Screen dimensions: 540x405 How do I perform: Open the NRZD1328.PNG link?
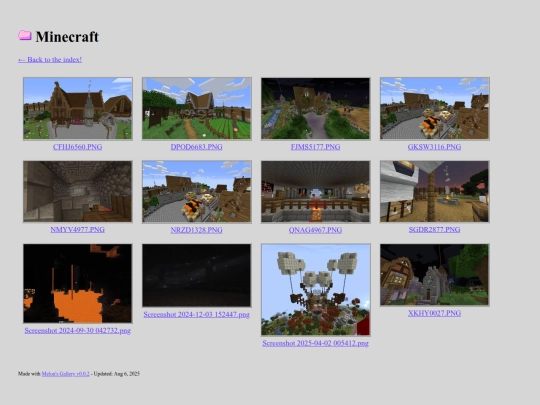[x=197, y=230]
